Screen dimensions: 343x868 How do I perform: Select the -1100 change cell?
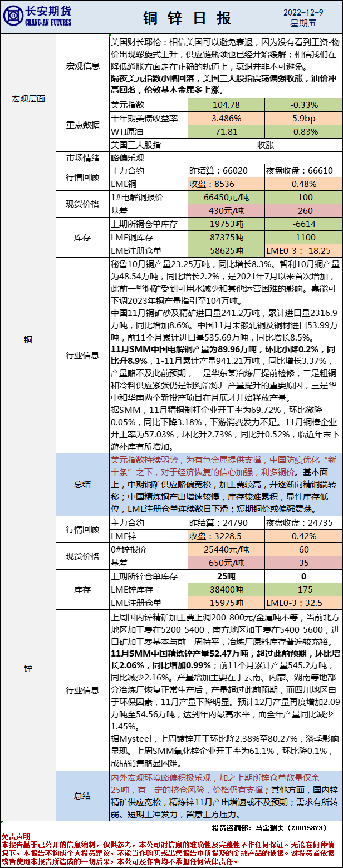pyautogui.click(x=304, y=237)
